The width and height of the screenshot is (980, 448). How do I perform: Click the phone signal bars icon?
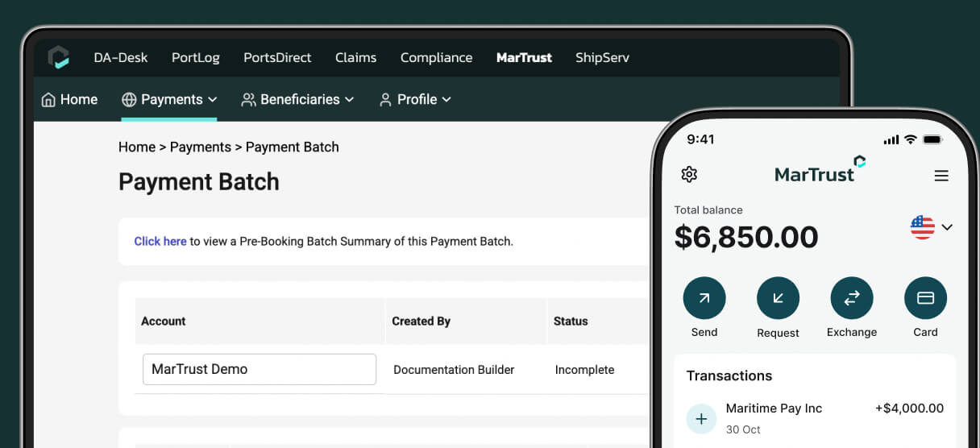pyautogui.click(x=891, y=139)
